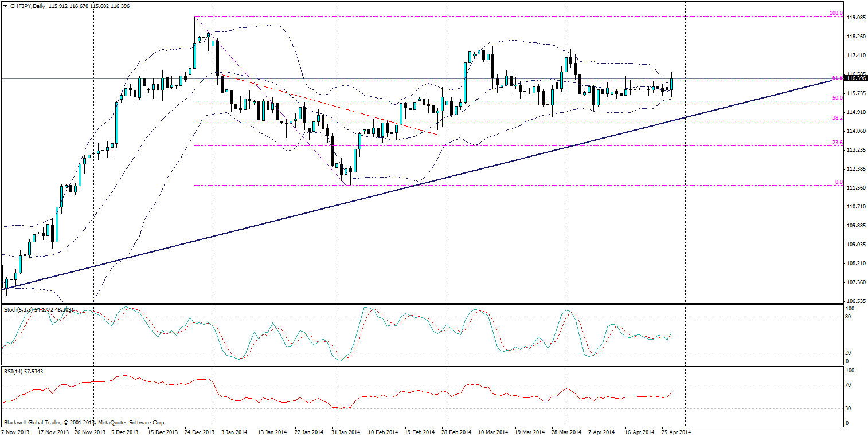The width and height of the screenshot is (868, 437).
Task: Click the RSI 70 level scale label
Action: click(x=849, y=385)
